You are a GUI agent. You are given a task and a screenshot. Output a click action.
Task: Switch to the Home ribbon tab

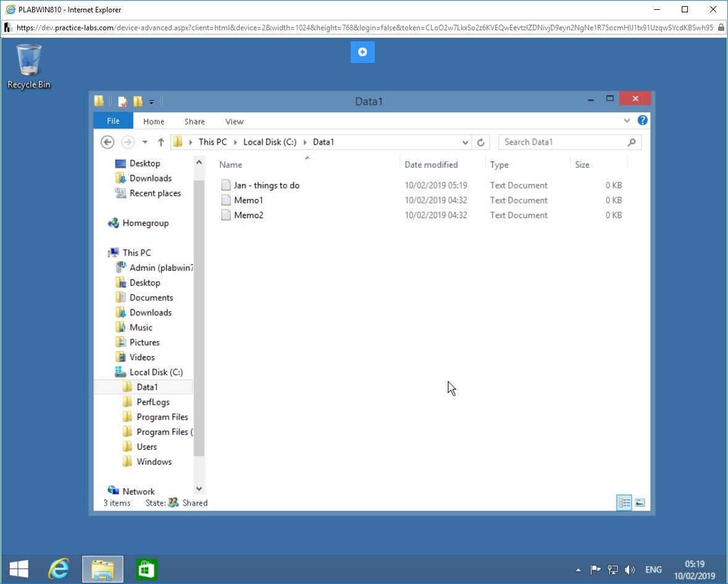point(154,121)
